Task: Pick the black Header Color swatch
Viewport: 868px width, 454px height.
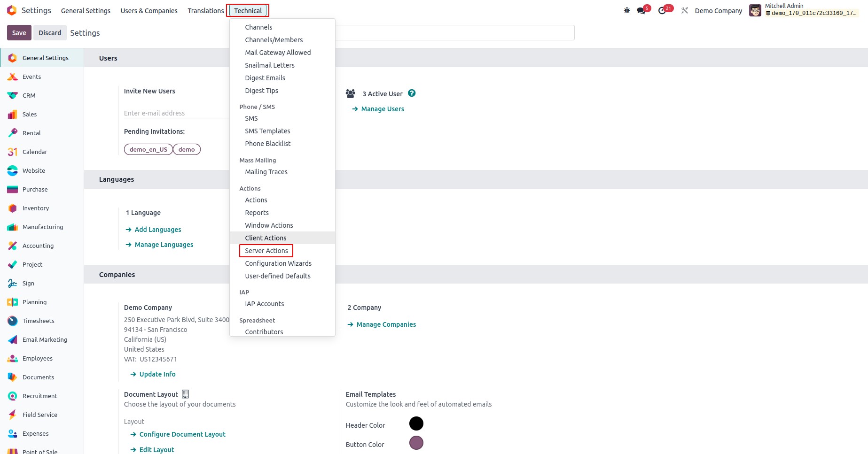Action: point(416,423)
